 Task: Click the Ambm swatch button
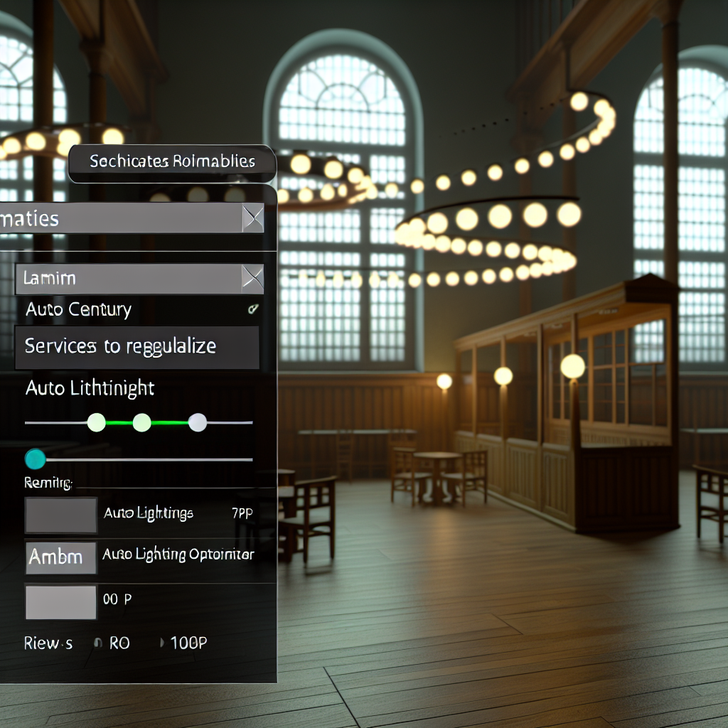coord(61,557)
